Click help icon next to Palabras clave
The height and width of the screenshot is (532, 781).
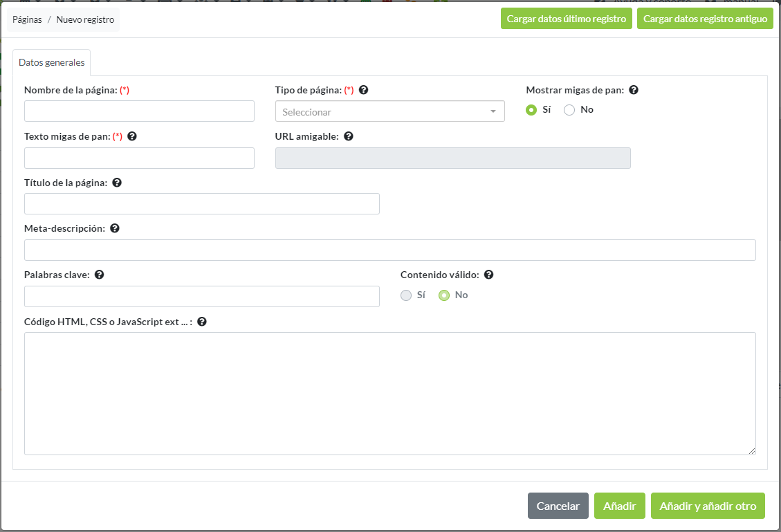(x=100, y=275)
